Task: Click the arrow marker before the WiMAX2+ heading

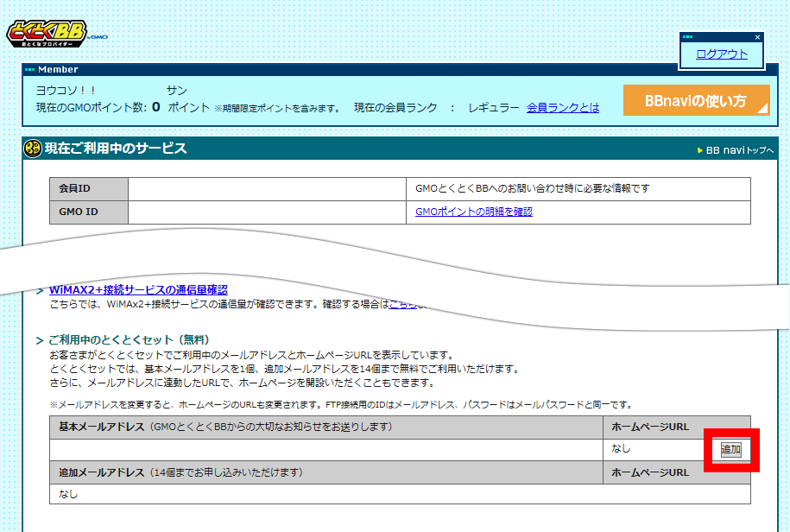Action: [40, 290]
